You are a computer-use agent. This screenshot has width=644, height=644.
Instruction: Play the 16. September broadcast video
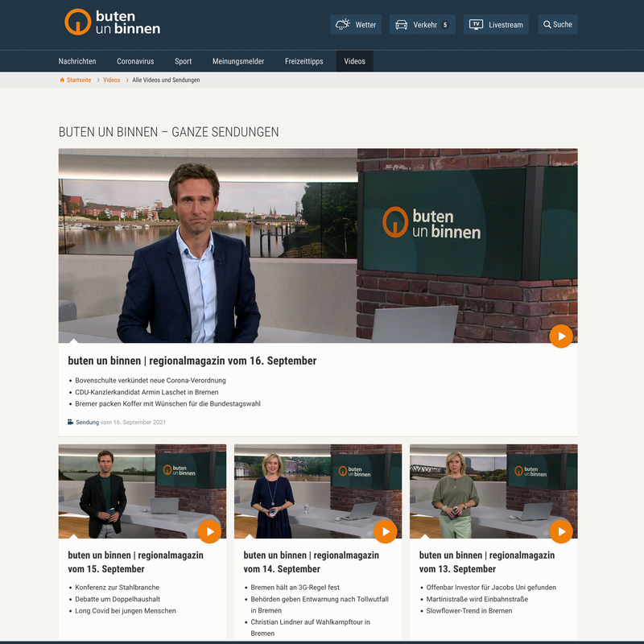click(561, 336)
